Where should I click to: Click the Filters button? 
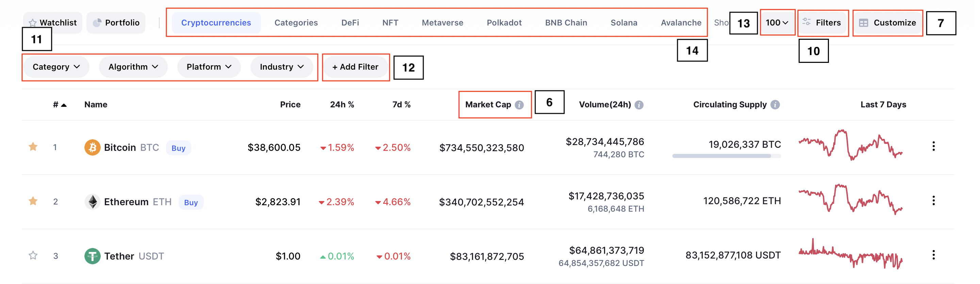click(x=822, y=23)
